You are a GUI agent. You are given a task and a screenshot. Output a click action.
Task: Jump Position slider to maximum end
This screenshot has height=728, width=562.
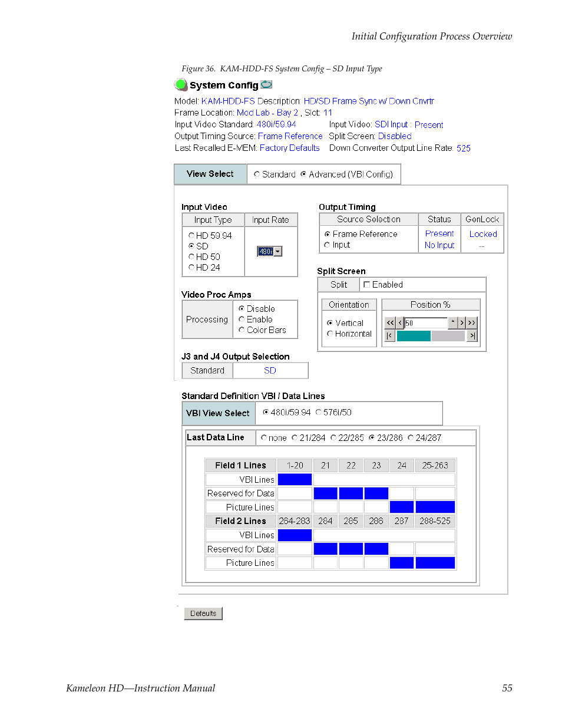472,336
